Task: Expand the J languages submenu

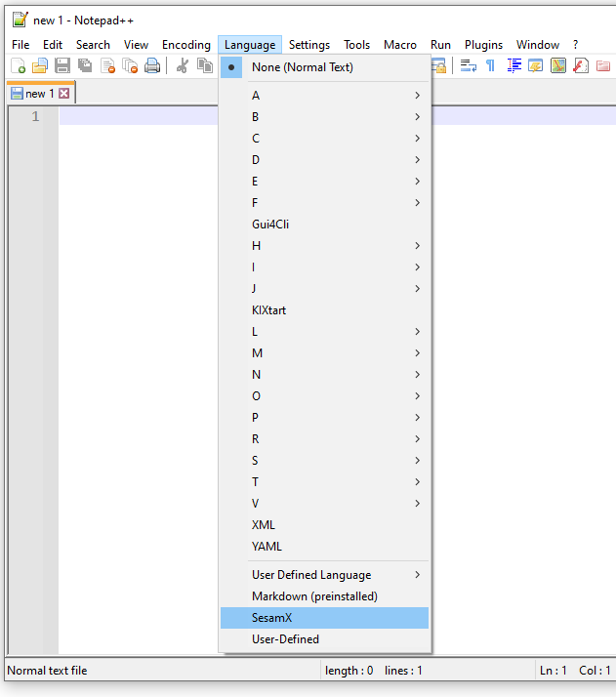Action: [324, 289]
